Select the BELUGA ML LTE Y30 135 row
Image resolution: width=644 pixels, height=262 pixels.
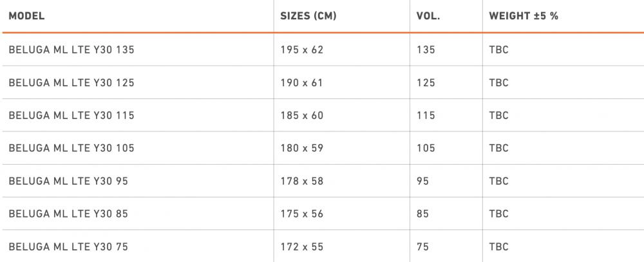(x=71, y=50)
